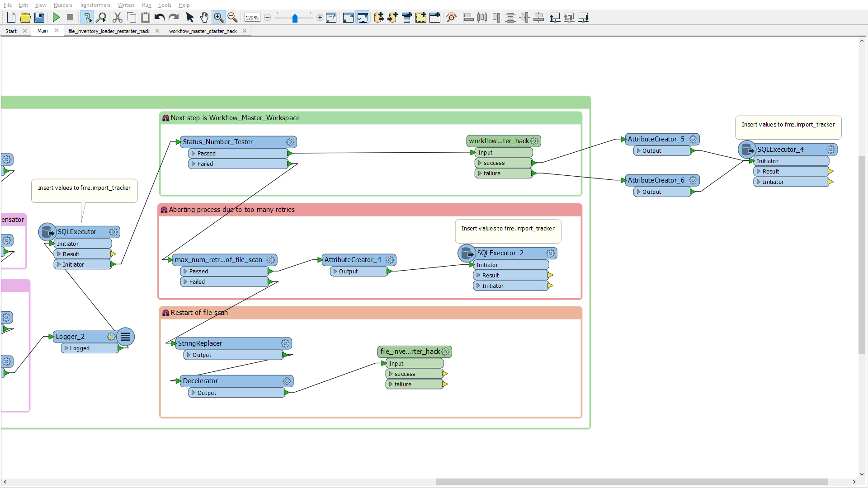Expand Failed port of Status_Number_Tester

pyautogui.click(x=193, y=164)
